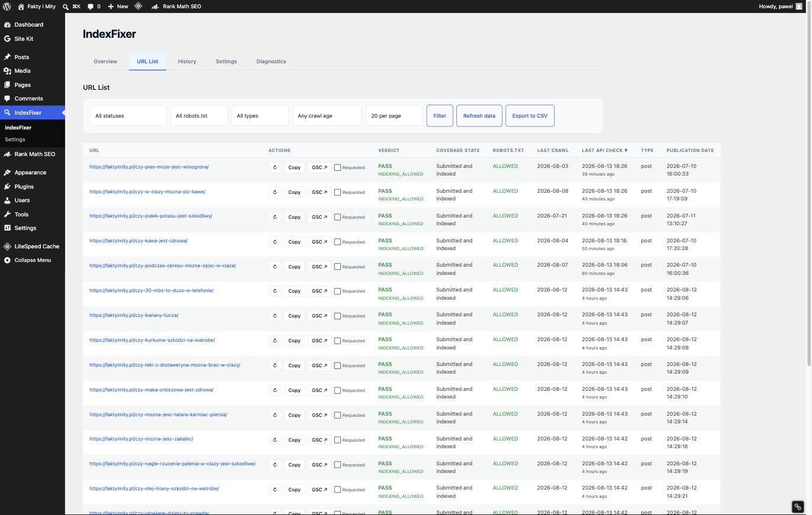Viewport: 812px width, 515px height.
Task: Open GSC for czy-w-ciazy-mozna-pic-kawe
Action: pyautogui.click(x=320, y=192)
